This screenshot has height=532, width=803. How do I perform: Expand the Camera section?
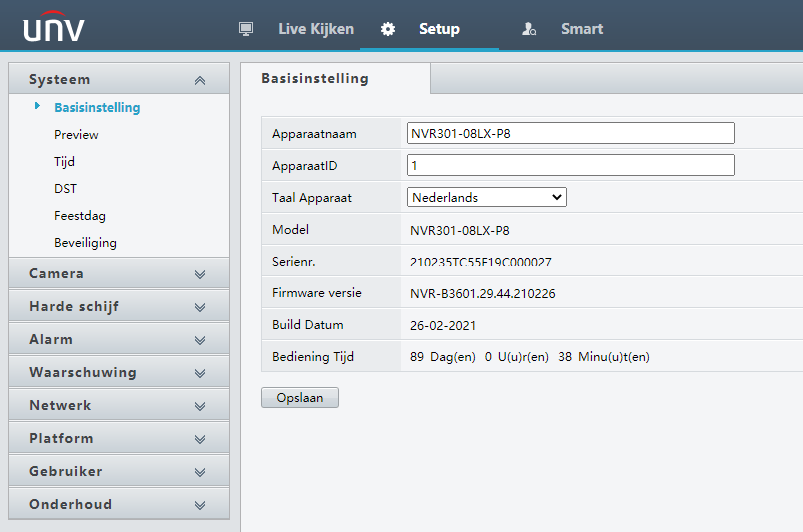click(119, 273)
